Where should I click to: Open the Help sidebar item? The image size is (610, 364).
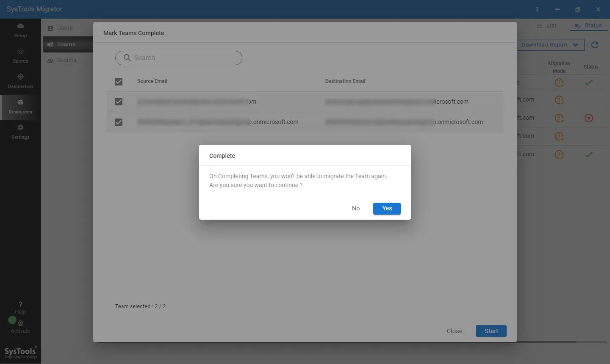coord(20,308)
